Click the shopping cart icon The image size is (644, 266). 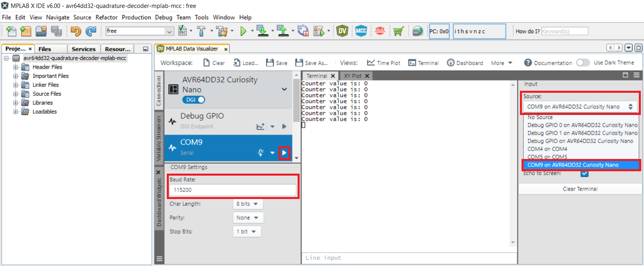point(398,31)
